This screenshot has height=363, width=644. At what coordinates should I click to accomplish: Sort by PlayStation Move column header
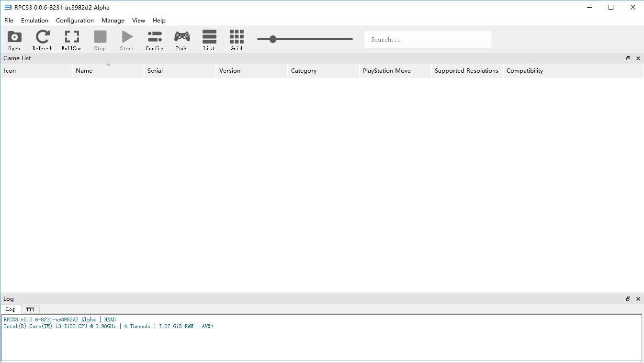(395, 71)
